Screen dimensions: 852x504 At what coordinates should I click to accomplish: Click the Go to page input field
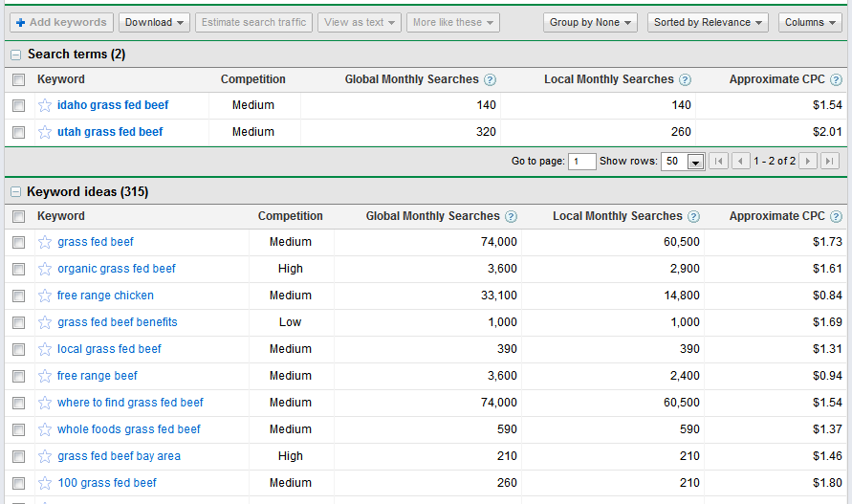pos(581,162)
